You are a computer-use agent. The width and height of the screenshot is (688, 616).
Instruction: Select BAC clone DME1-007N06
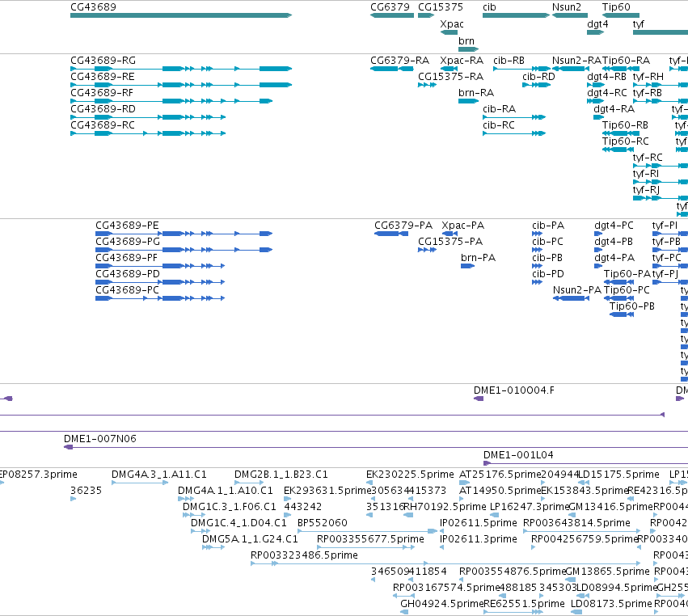tap(376, 447)
